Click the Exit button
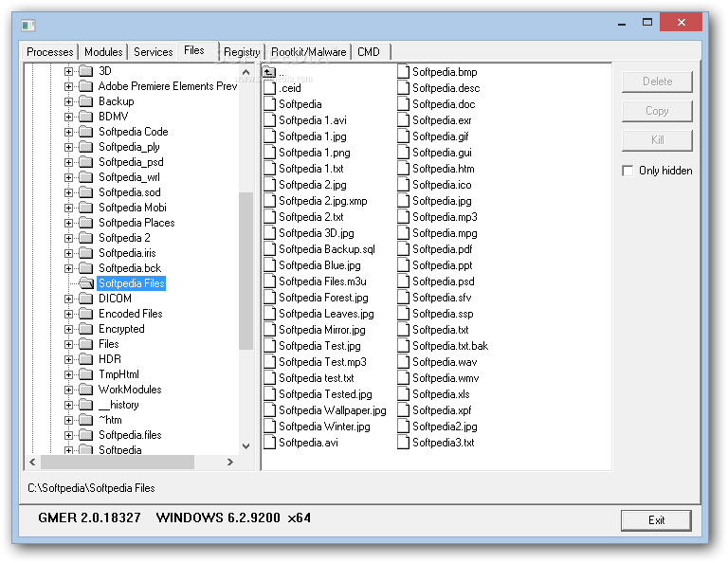Screen dimensions: 728x563 pyautogui.click(x=656, y=520)
